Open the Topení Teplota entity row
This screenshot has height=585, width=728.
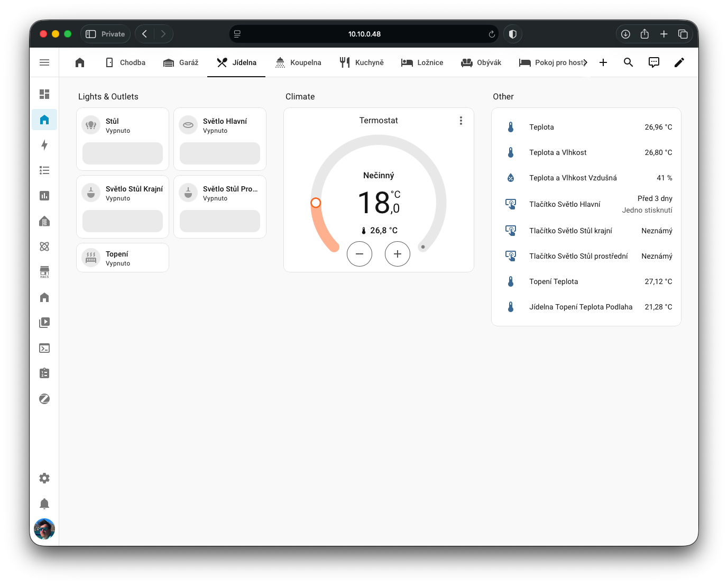(x=586, y=281)
